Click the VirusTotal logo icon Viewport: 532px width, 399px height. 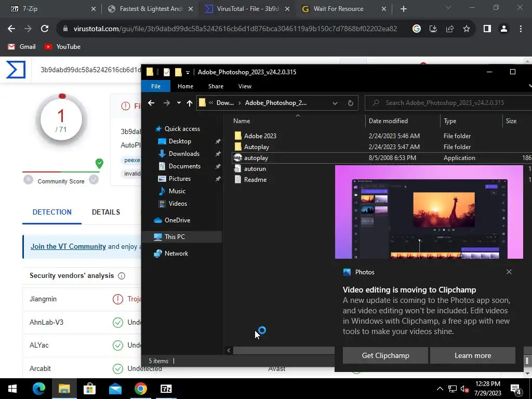point(16,70)
